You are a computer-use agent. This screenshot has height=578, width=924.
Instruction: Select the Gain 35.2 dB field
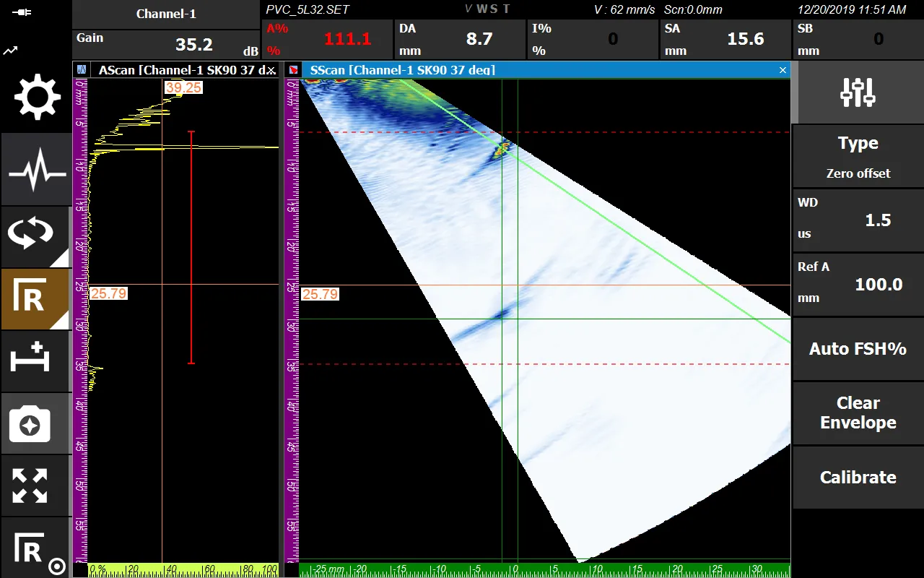[166, 45]
